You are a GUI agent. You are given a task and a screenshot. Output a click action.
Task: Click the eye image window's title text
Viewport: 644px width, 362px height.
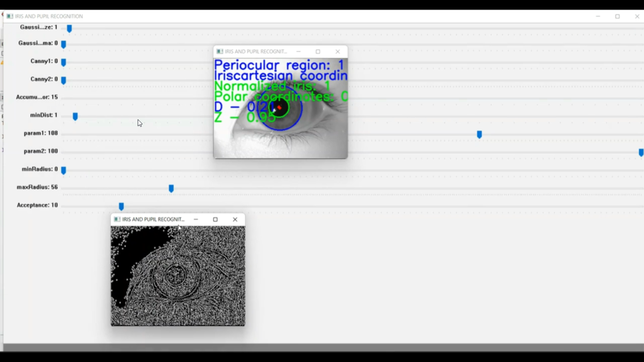(256, 51)
